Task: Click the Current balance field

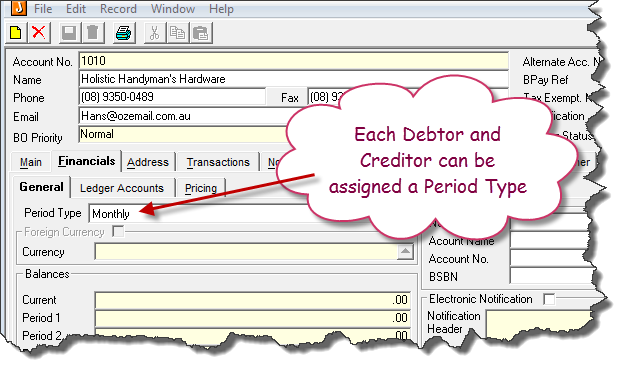Action: (x=253, y=300)
